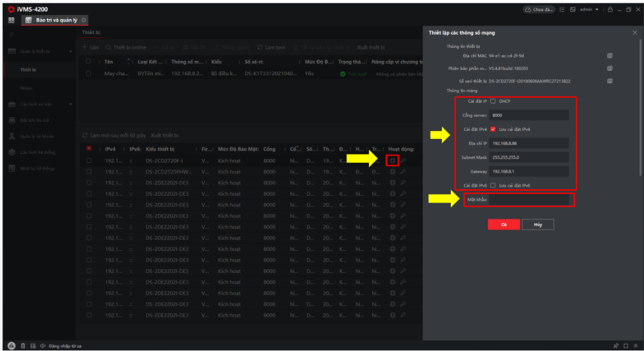Click the globe network icon for DS-2CD2720F-I
Image resolution: width=644 pixels, height=351 pixels.
click(393, 160)
